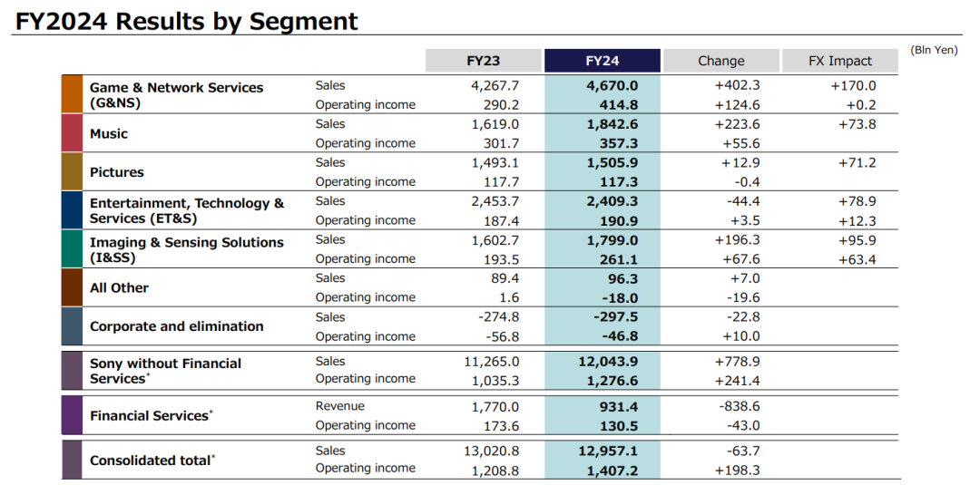The image size is (980, 485).
Task: Click the Change column header
Action: click(721, 61)
